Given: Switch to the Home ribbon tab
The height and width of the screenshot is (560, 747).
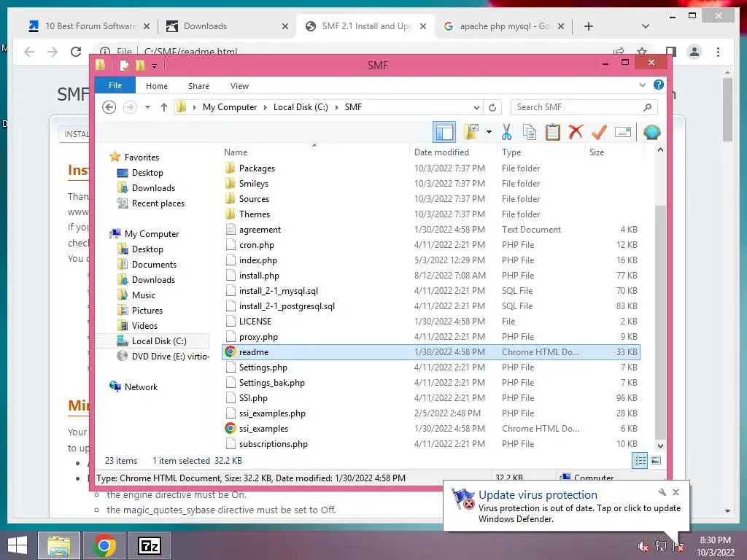Looking at the screenshot, I should pos(157,86).
